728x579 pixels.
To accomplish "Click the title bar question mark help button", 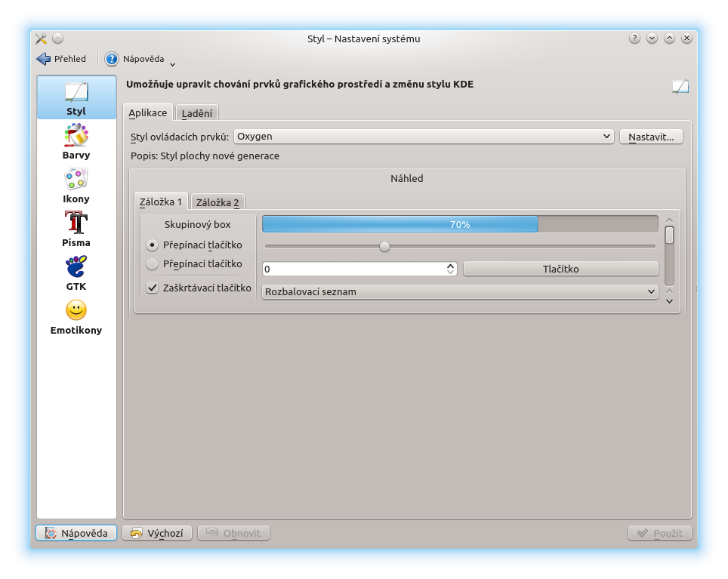I will tap(634, 38).
